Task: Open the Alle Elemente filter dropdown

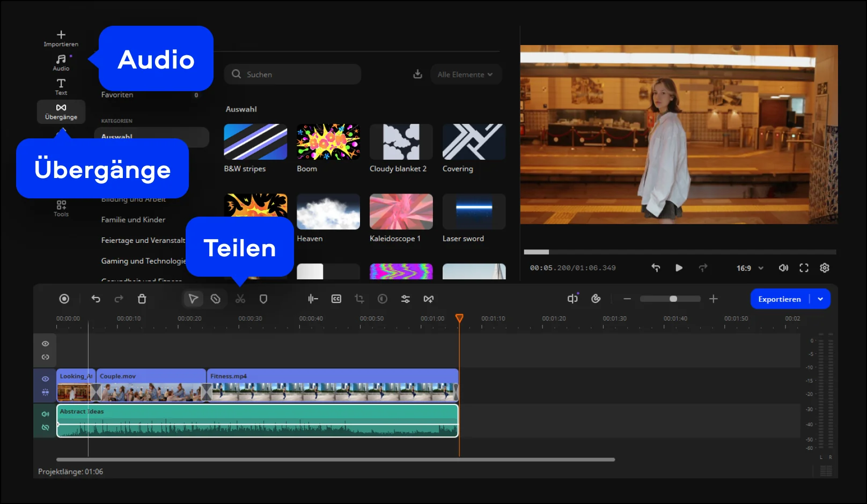Action: 465,75
